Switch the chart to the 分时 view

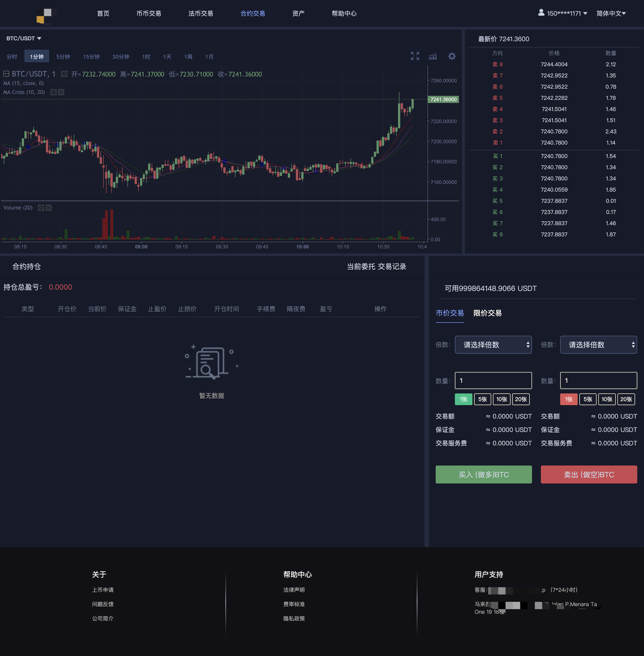[x=12, y=57]
